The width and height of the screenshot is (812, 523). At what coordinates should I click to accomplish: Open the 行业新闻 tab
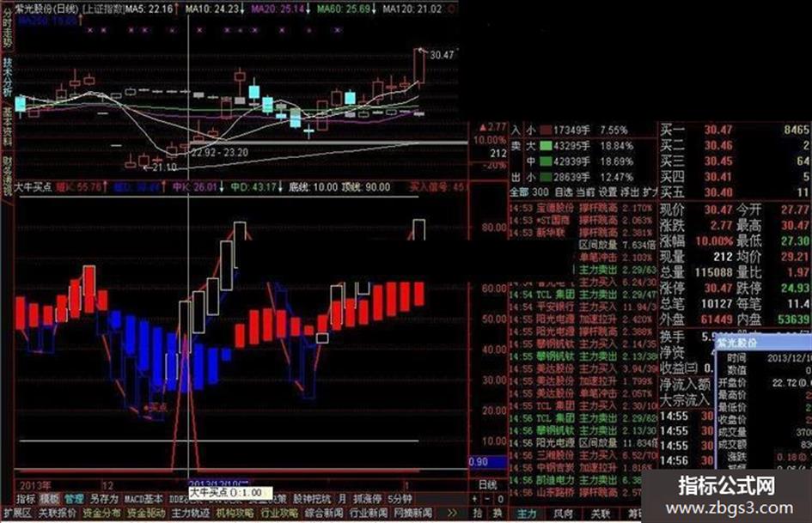click(369, 514)
